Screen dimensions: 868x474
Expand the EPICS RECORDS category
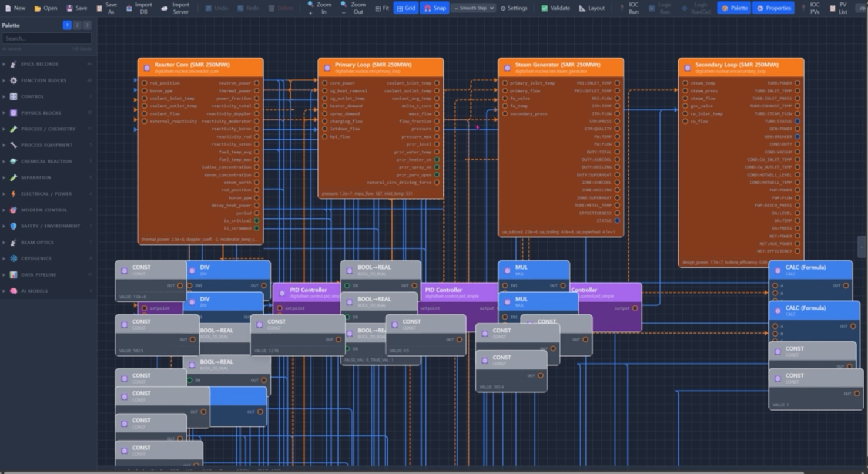(47, 64)
